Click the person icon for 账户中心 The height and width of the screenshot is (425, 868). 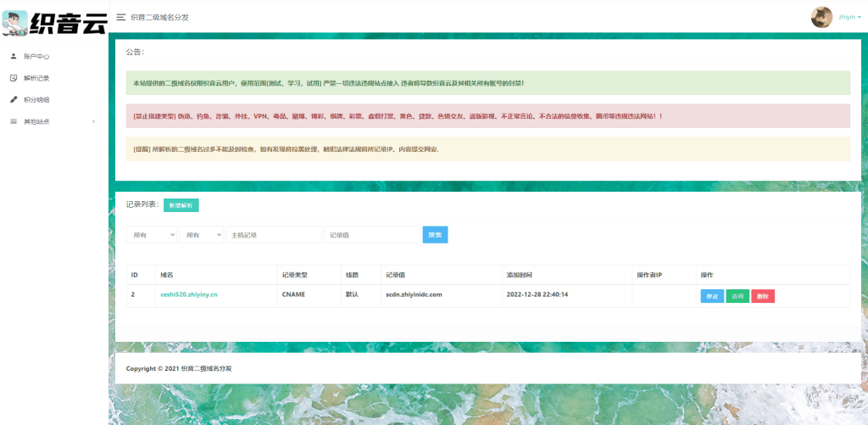click(13, 56)
